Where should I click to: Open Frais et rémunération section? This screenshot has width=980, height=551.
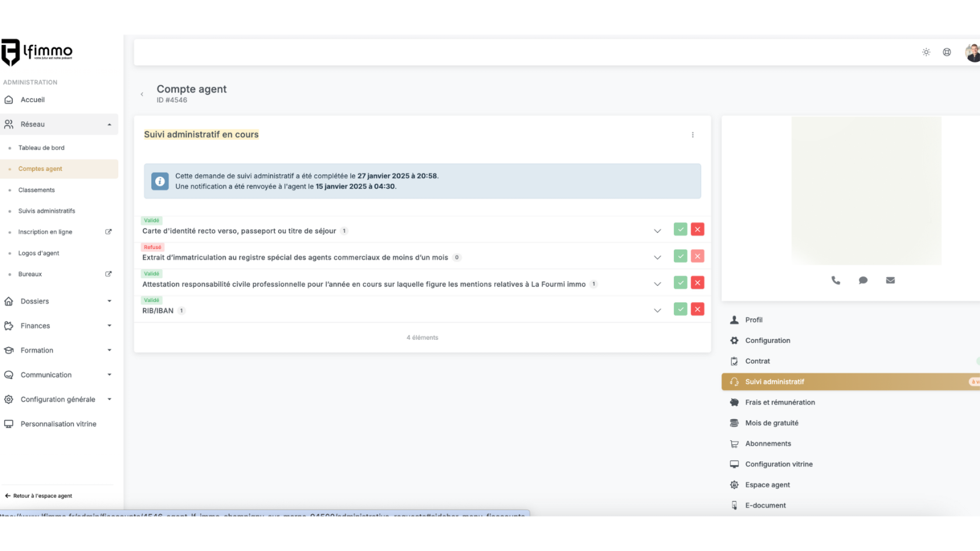tap(780, 402)
